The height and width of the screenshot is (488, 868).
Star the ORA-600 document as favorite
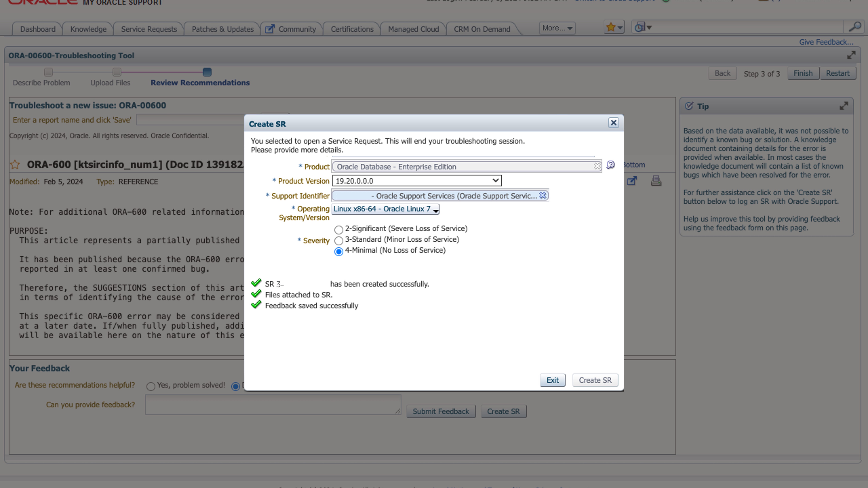tap(15, 165)
